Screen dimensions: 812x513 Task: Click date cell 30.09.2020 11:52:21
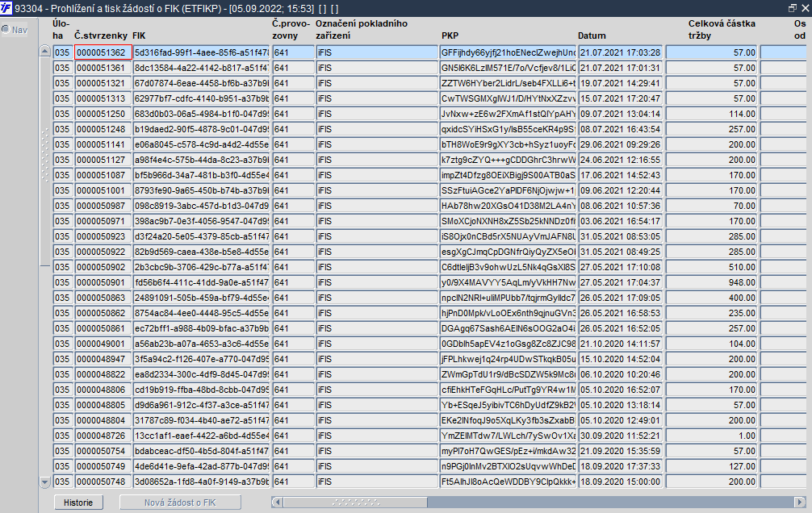tap(621, 436)
